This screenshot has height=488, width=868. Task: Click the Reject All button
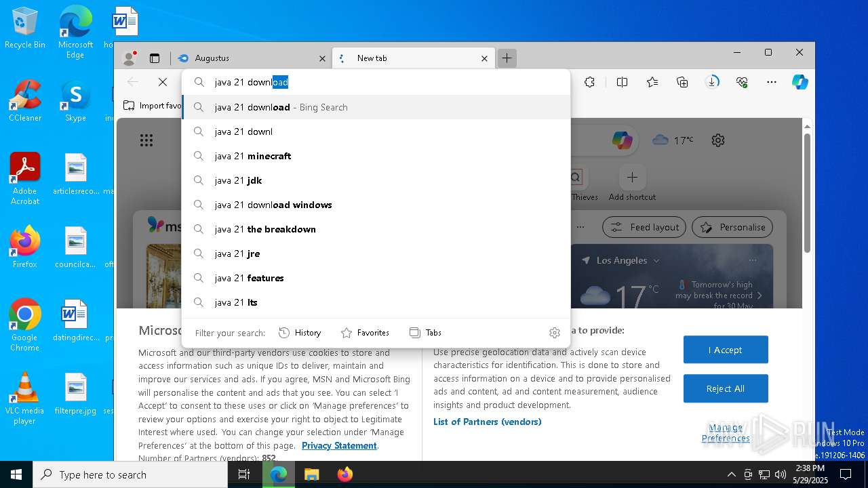(x=726, y=388)
